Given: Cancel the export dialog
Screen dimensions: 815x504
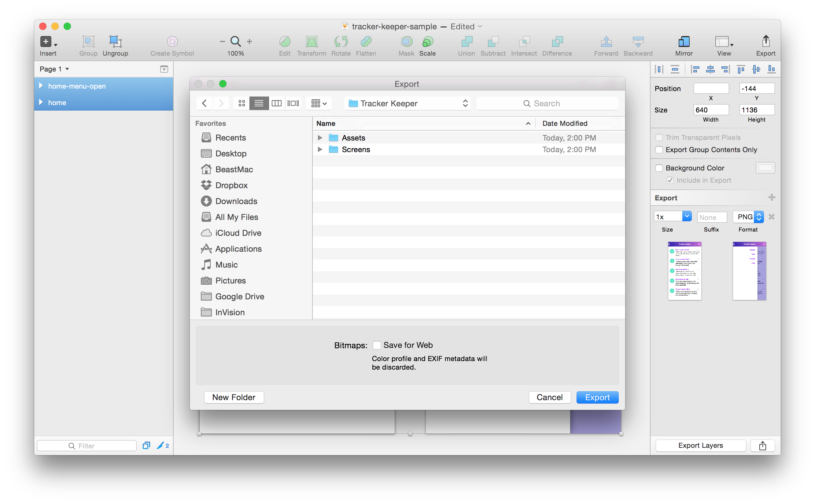Looking at the screenshot, I should [549, 397].
